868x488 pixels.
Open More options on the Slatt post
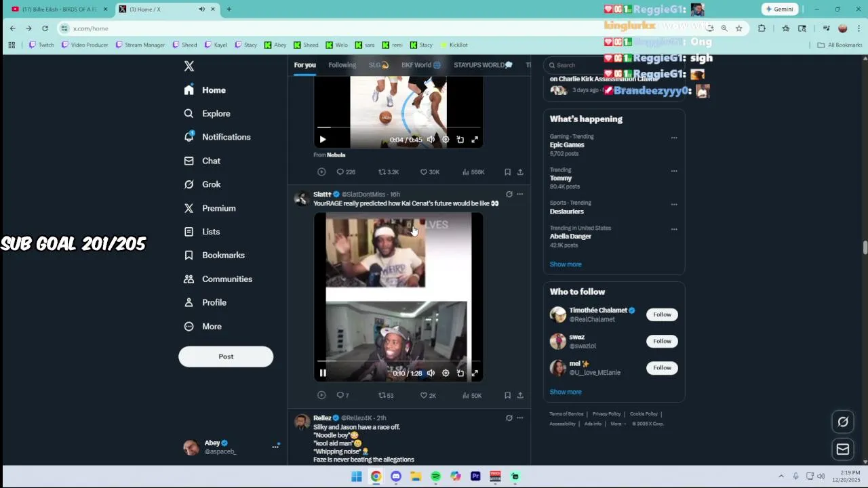click(x=520, y=194)
